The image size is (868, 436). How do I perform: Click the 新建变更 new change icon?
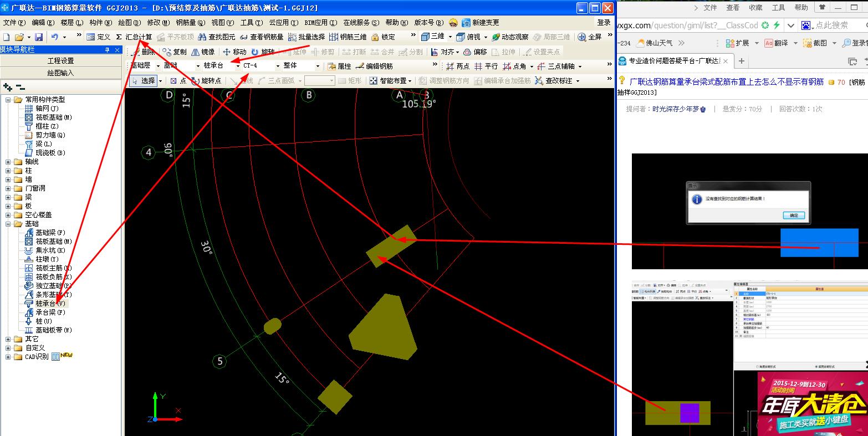coord(480,23)
